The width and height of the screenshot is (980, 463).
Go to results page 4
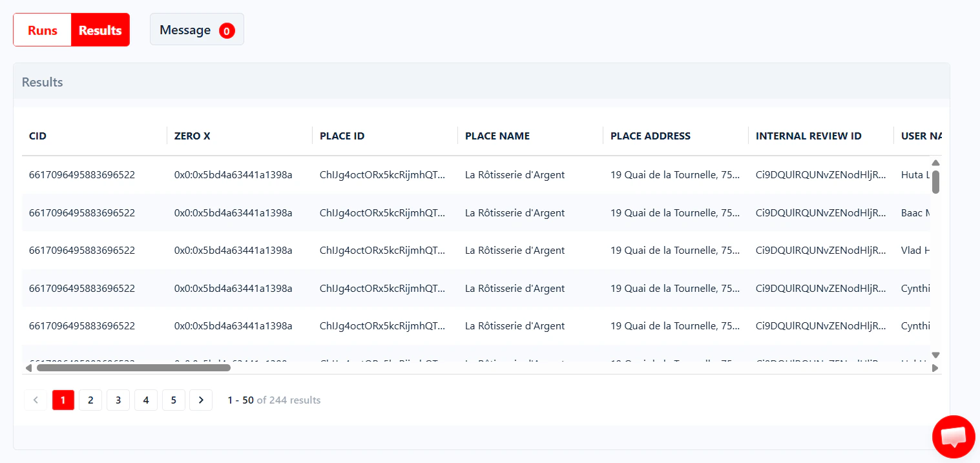146,400
